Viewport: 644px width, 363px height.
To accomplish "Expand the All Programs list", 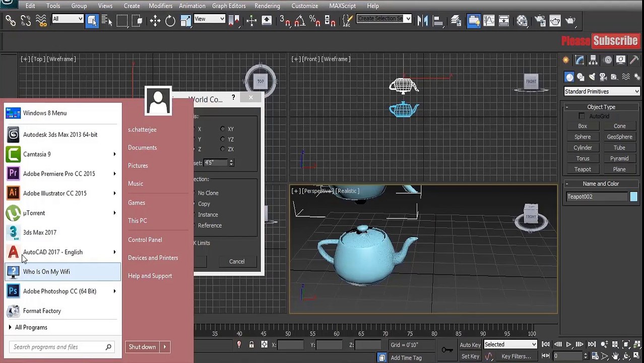I will point(31,328).
